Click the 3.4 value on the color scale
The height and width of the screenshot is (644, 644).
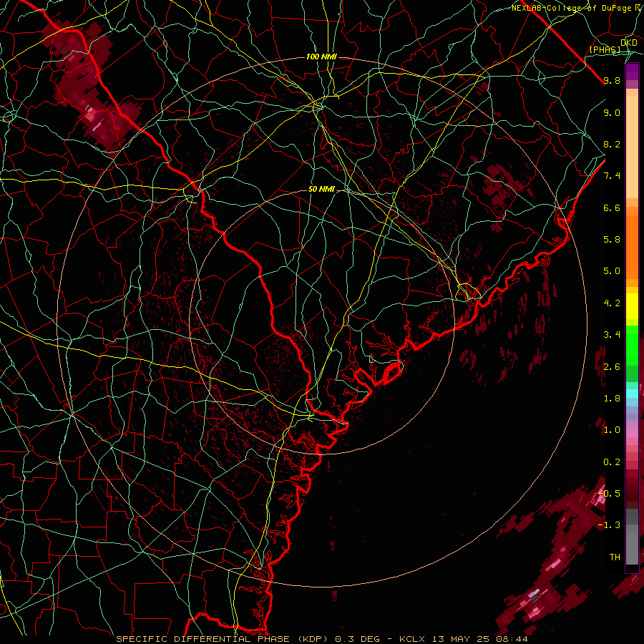(x=612, y=335)
